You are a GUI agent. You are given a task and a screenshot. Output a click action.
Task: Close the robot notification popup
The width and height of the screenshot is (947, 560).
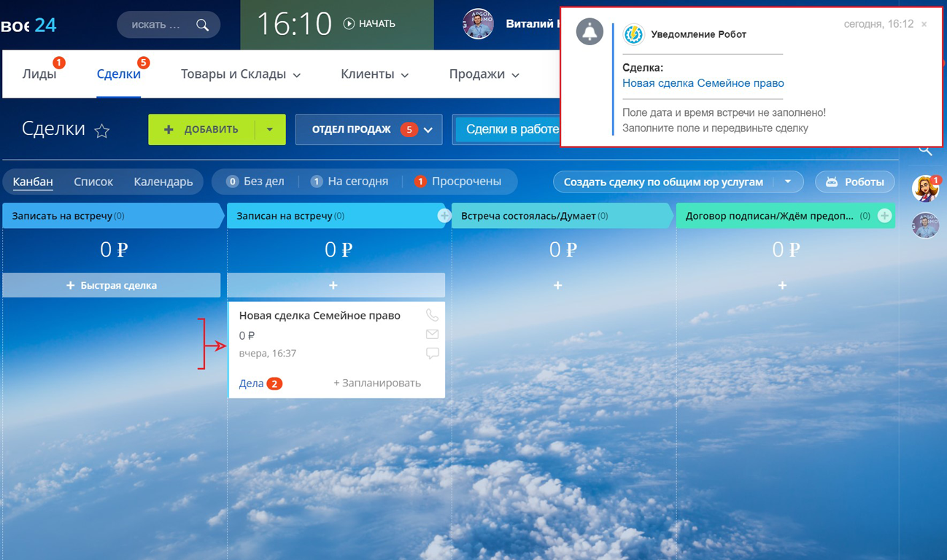pos(924,24)
